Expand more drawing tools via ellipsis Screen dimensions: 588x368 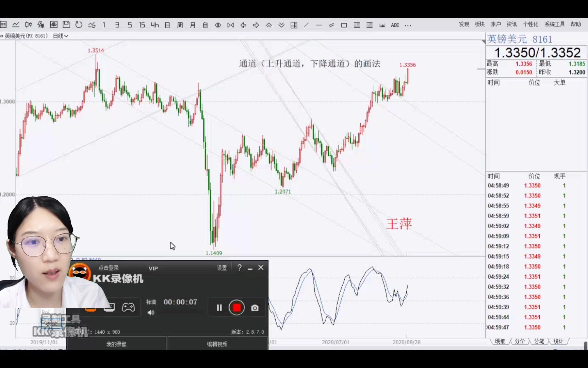pyautogui.click(x=408, y=25)
